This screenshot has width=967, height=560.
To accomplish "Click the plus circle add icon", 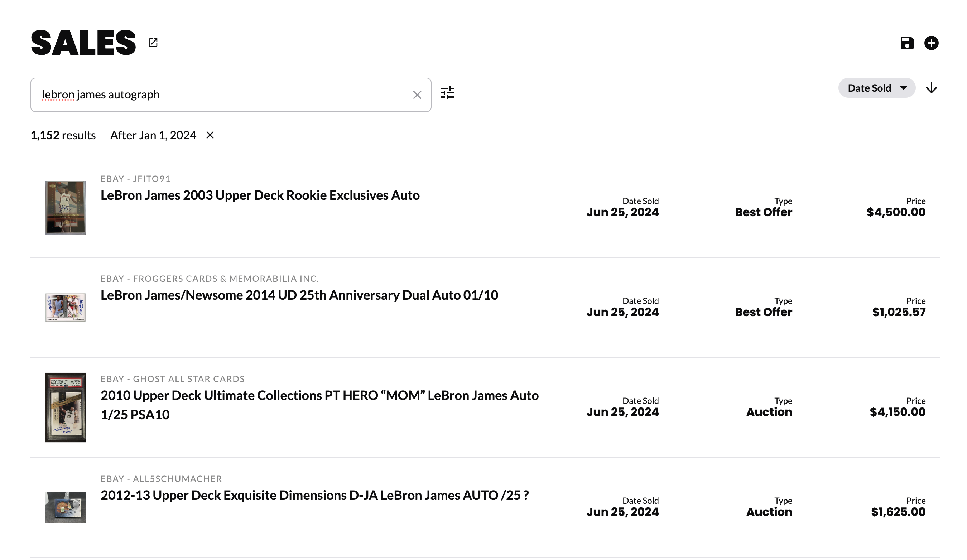I will point(931,43).
